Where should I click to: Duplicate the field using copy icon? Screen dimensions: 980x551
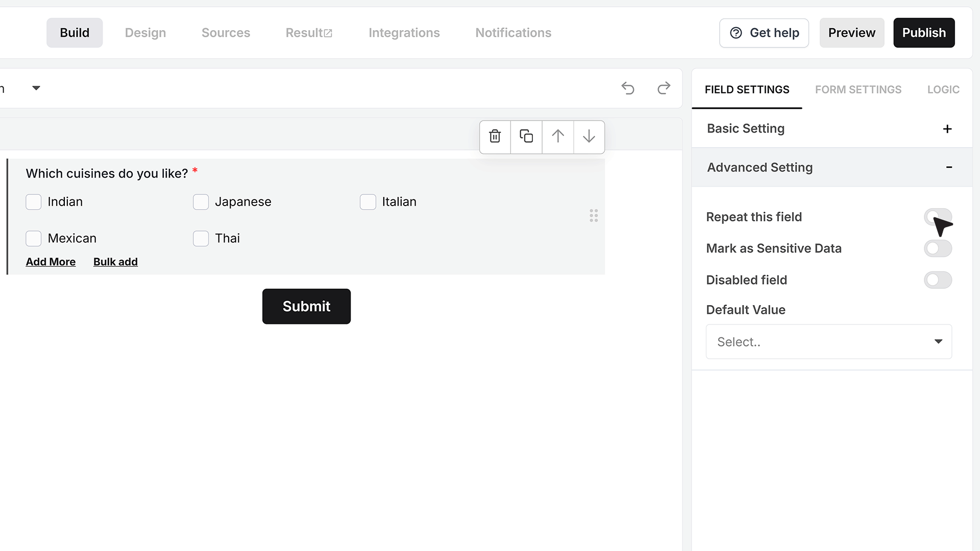click(x=526, y=136)
